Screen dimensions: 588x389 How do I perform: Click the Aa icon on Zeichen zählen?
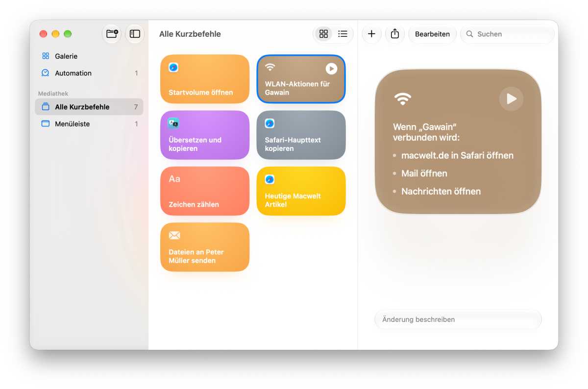tap(174, 179)
